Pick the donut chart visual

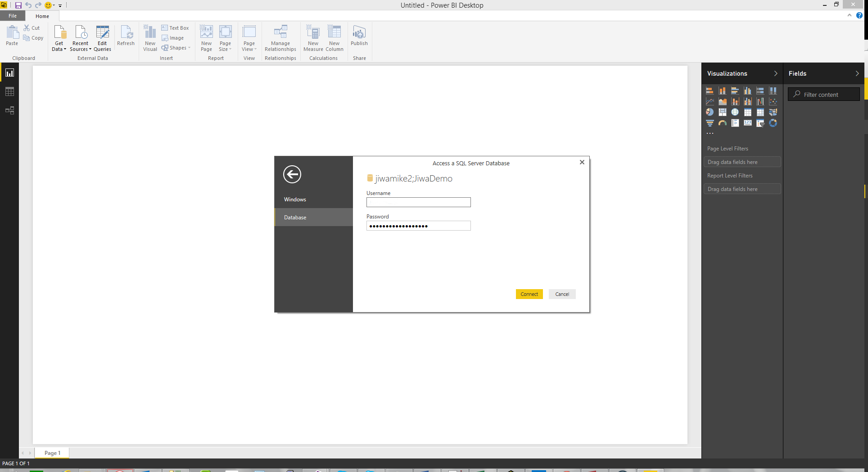pos(773,123)
